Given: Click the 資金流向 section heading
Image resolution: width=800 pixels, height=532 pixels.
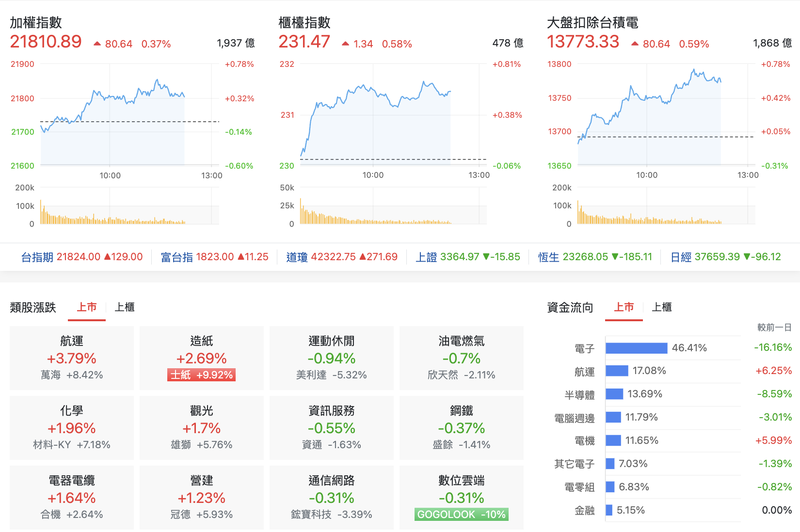Looking at the screenshot, I should (x=570, y=308).
